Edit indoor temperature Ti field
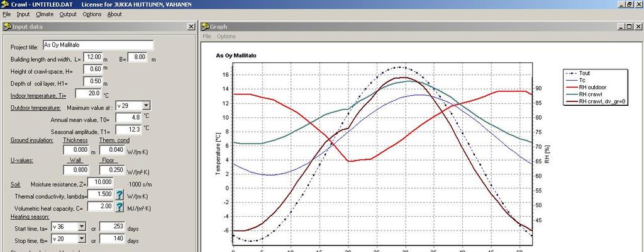This screenshot has height=252, width=644. pos(88,93)
